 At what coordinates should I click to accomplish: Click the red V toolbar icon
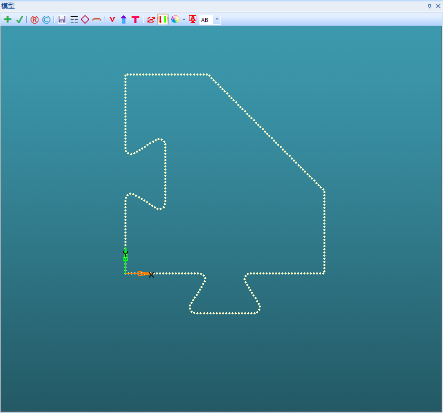[112, 19]
